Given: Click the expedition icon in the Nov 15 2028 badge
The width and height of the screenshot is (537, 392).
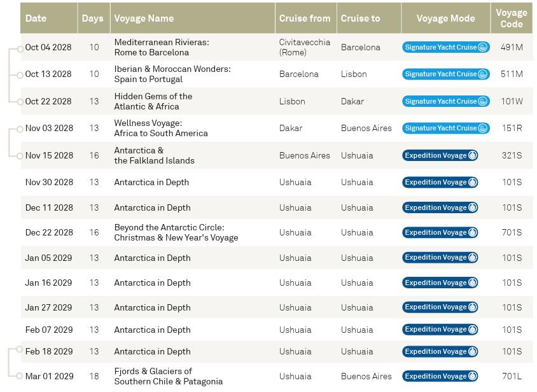Looking at the screenshot, I should pos(473,155).
